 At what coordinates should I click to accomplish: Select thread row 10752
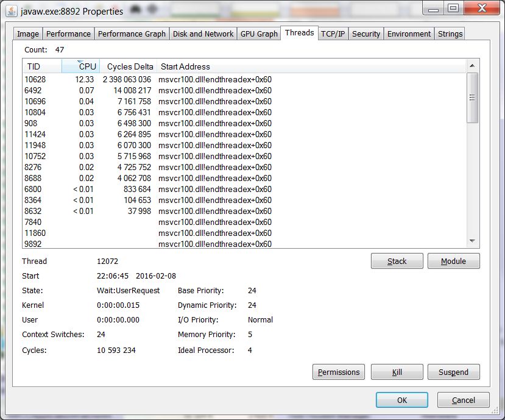pos(244,156)
